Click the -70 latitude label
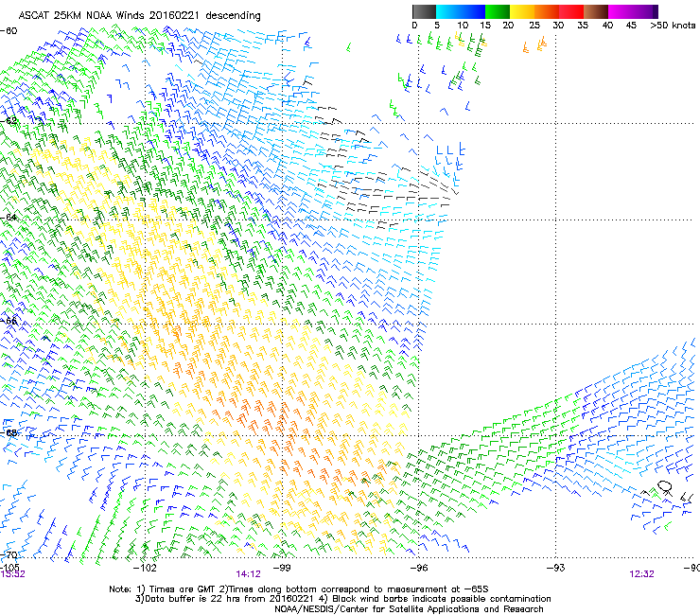The height and width of the screenshot is (615, 700). tap(9, 554)
